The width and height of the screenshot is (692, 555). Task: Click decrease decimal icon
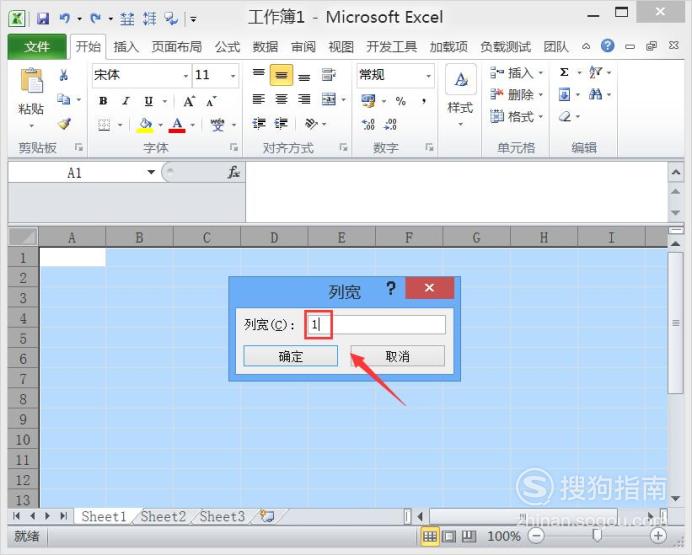coord(390,124)
